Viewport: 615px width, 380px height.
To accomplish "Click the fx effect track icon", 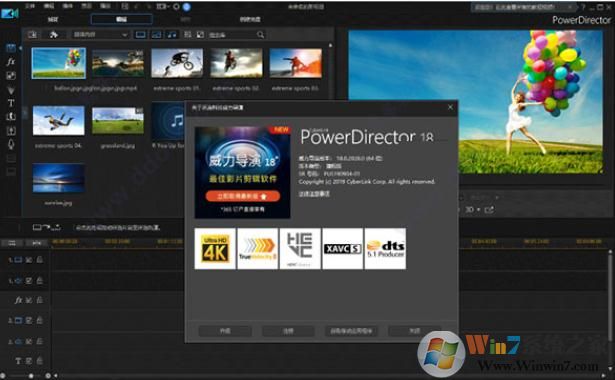I will coord(18,300).
